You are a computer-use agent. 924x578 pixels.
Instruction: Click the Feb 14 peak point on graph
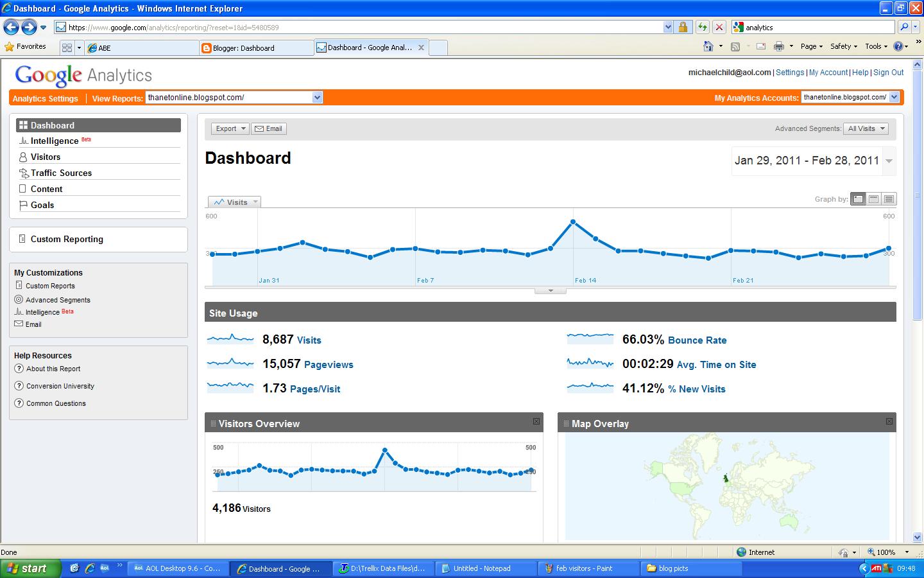click(573, 222)
